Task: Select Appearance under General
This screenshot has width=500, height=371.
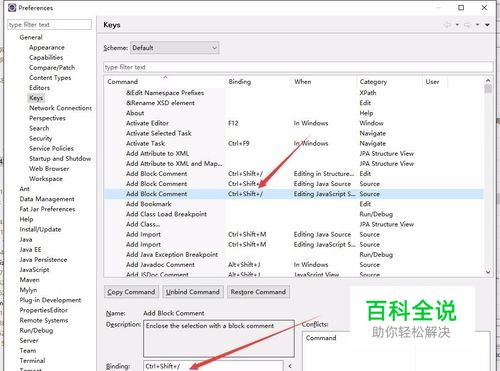Action: point(47,47)
